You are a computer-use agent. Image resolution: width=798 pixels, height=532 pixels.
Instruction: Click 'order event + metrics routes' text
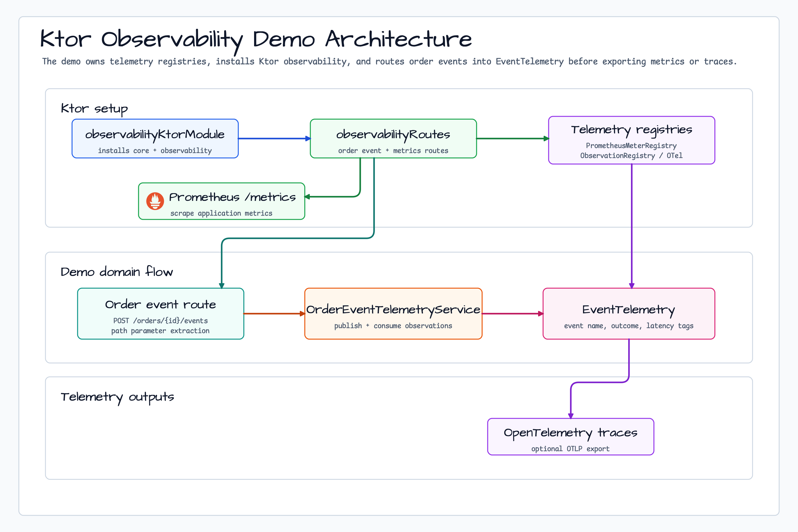(393, 151)
